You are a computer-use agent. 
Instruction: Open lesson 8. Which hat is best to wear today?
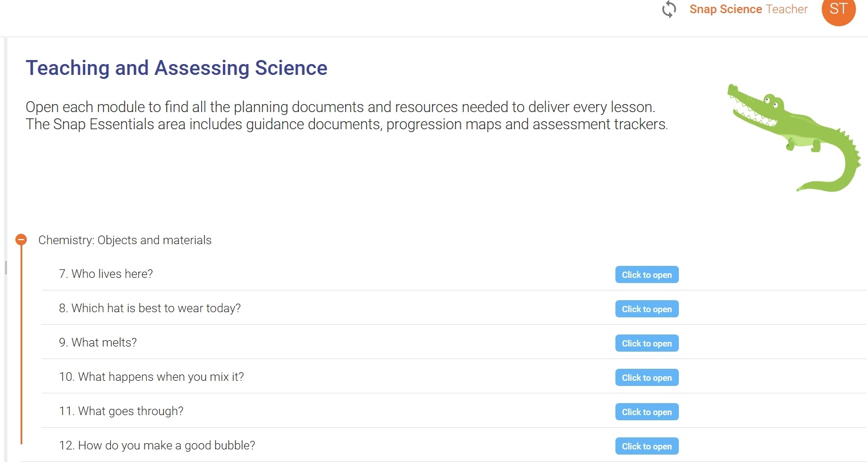646,309
